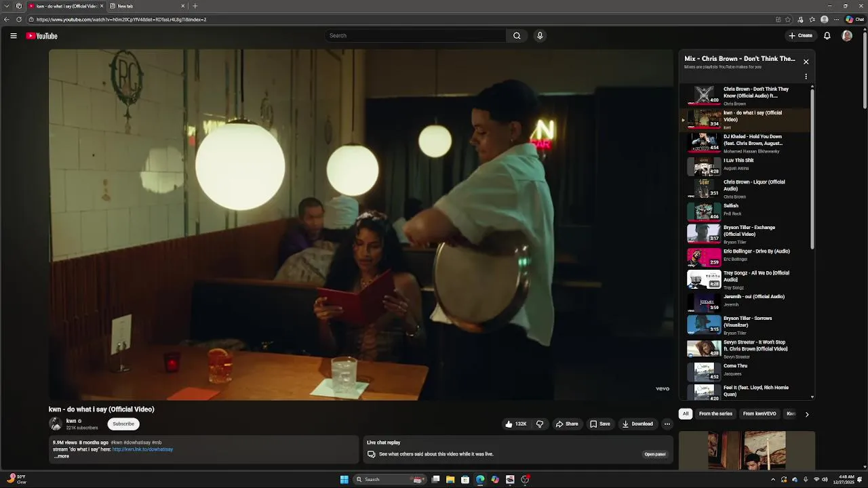This screenshot has height=488, width=868.
Task: Click the search magnifier button
Action: tap(517, 36)
